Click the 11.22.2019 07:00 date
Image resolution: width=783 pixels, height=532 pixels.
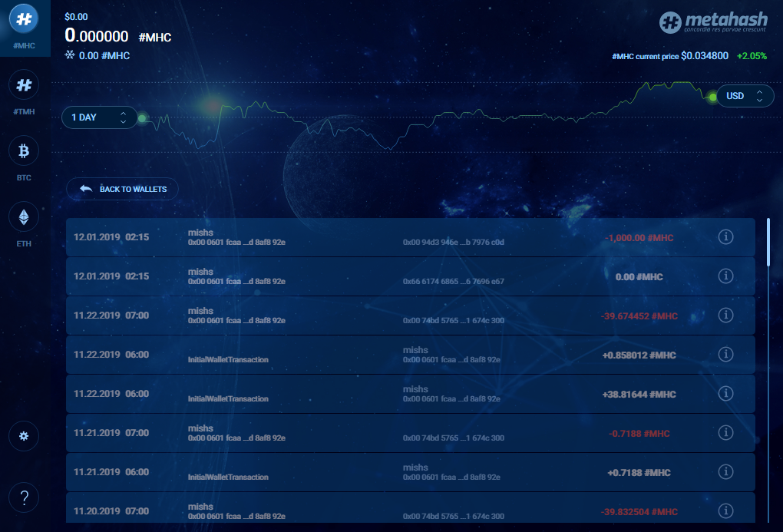coord(111,316)
